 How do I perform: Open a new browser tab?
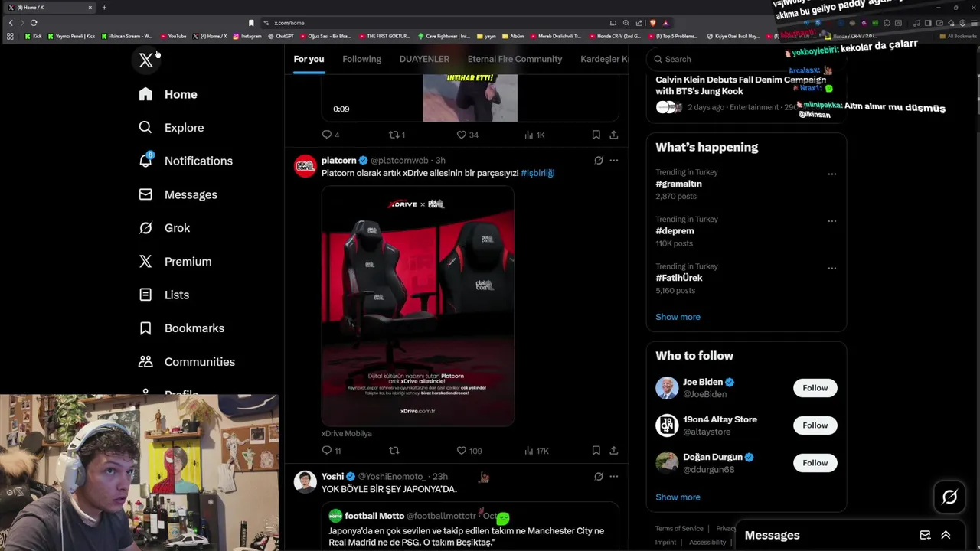(x=104, y=8)
